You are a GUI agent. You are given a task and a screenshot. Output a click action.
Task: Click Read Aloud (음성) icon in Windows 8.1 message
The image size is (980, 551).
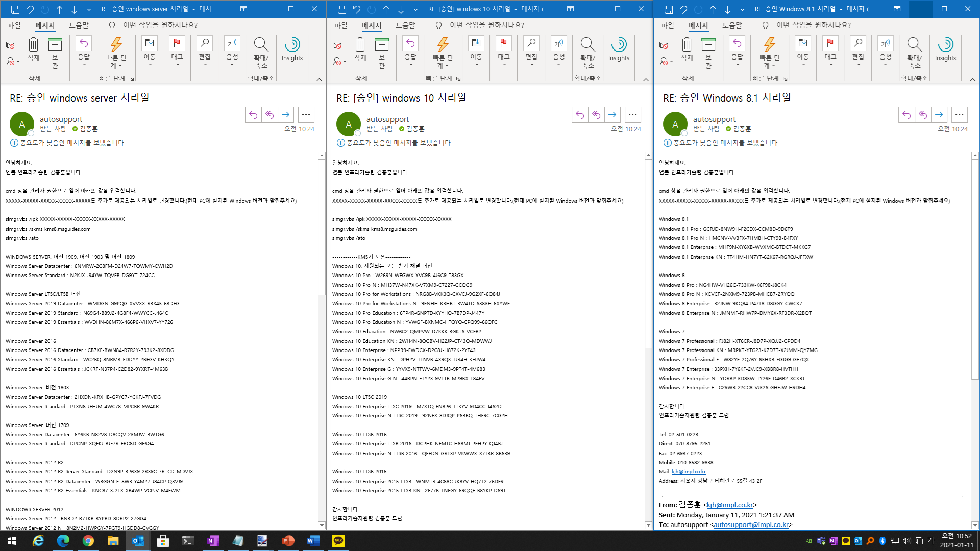click(885, 44)
